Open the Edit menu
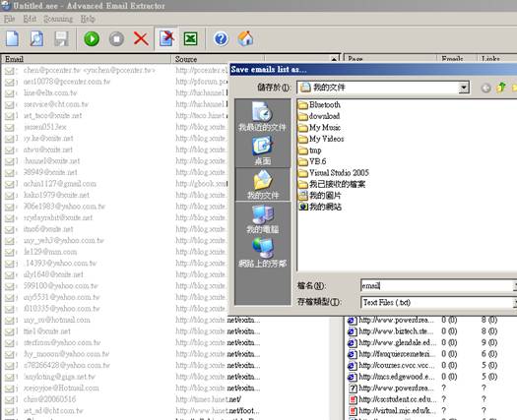Screen dimensions: 517x420 (30, 19)
